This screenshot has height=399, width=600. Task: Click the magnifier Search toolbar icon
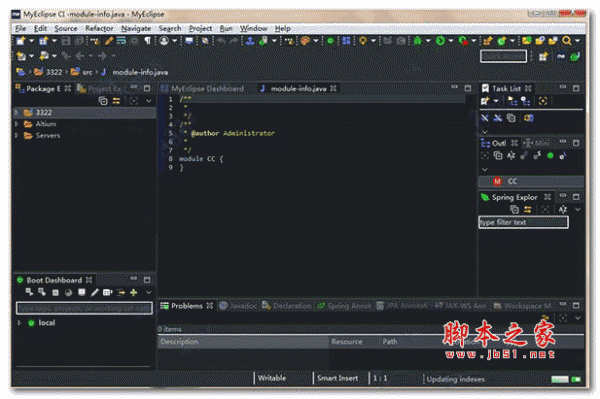pyautogui.click(x=567, y=41)
